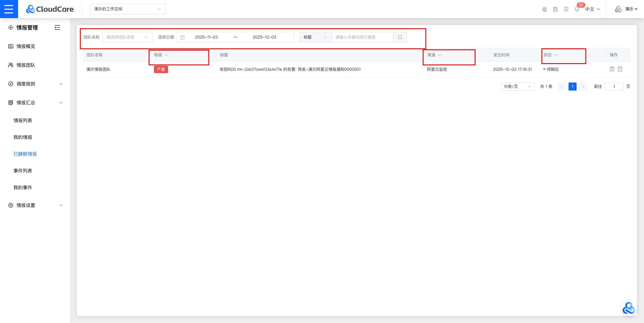
Task: Click the search magnifier button
Action: [x=400, y=37]
